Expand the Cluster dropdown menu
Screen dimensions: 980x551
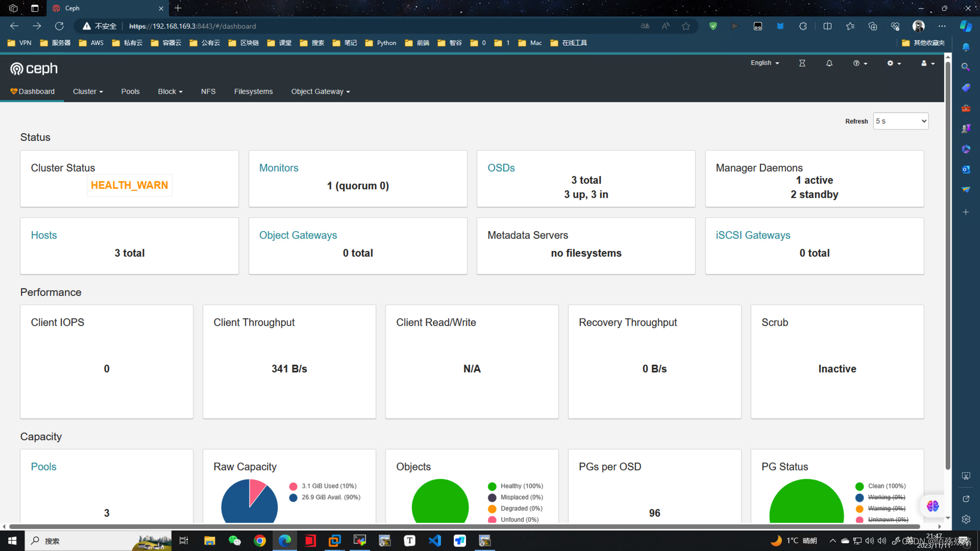(x=88, y=92)
